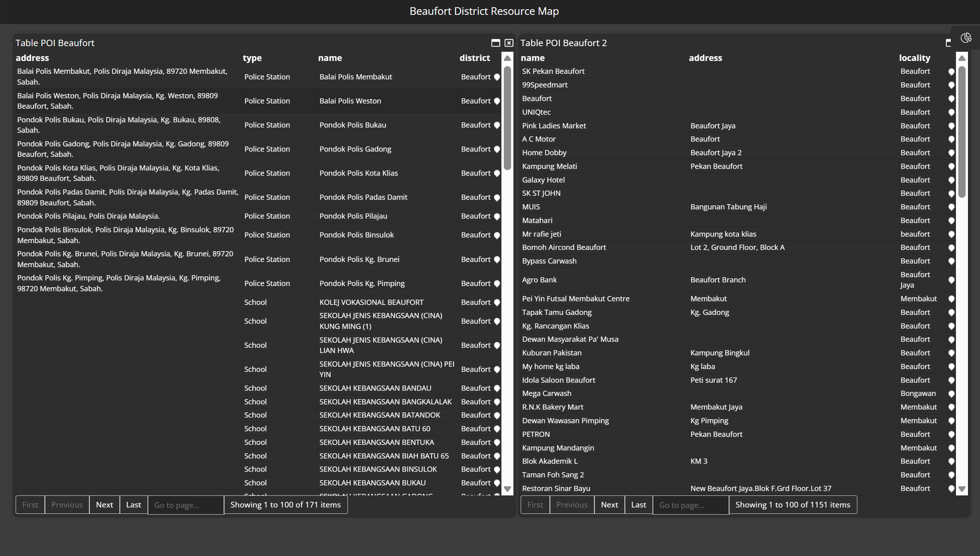Image resolution: width=980 pixels, height=556 pixels.
Task: Click location marker for Pondok Polis Bukau
Action: click(x=497, y=125)
